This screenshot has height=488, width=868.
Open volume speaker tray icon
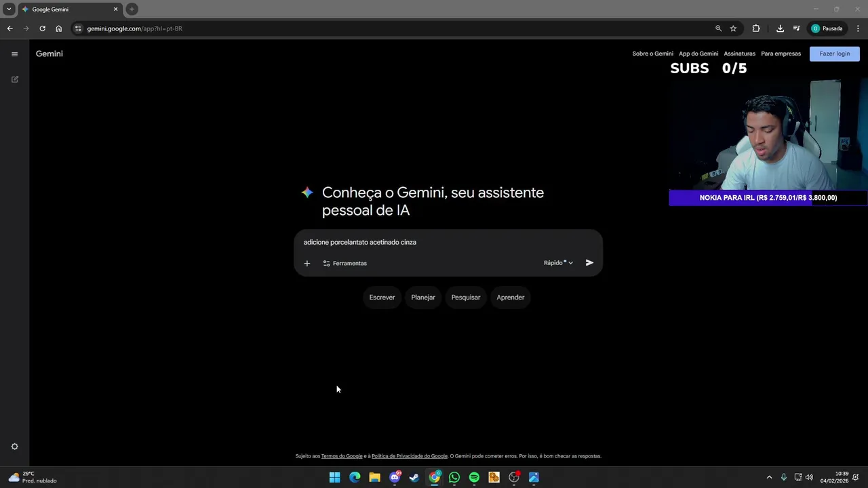click(x=809, y=477)
